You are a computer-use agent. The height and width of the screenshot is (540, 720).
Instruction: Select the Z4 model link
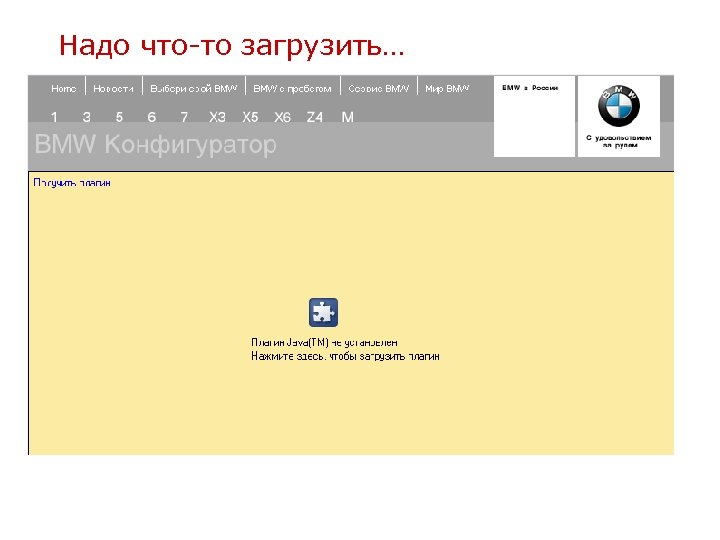click(x=315, y=117)
